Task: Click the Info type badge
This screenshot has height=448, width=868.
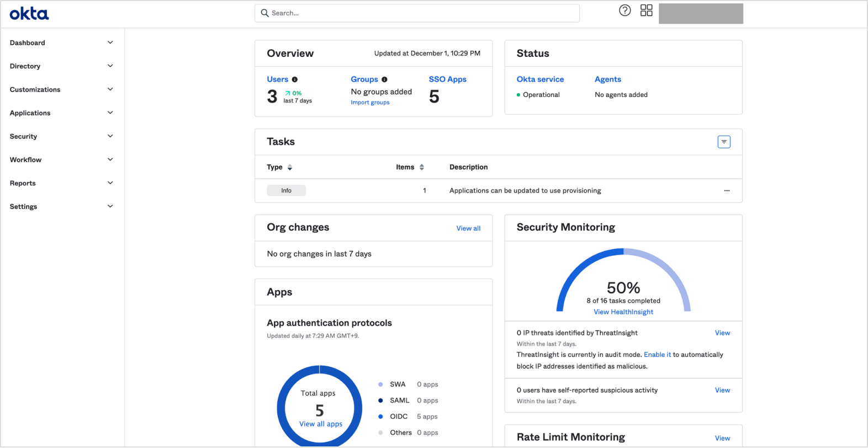Action: pyautogui.click(x=286, y=190)
